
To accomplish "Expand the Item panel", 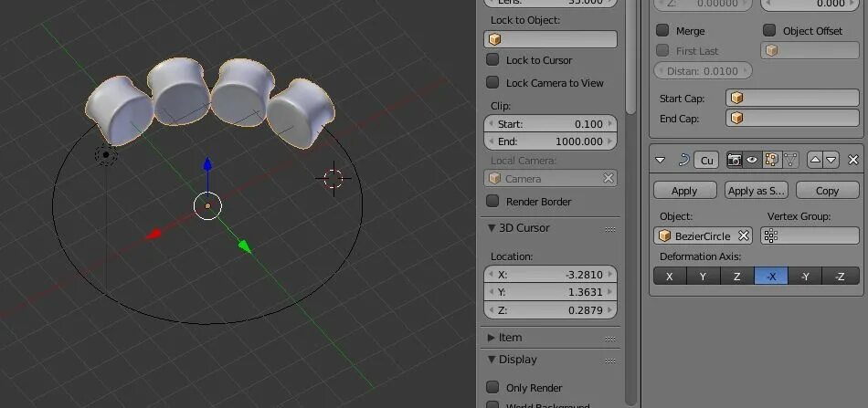I will coord(491,337).
